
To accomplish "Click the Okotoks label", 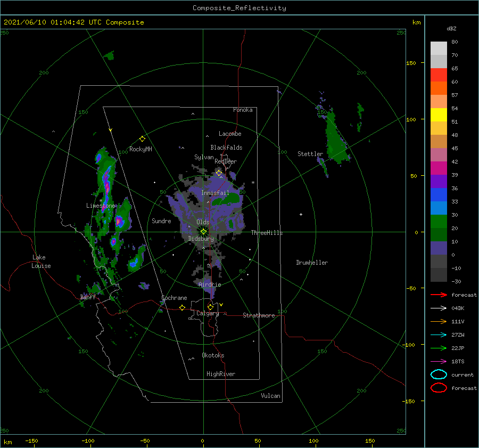I will (x=213, y=355).
